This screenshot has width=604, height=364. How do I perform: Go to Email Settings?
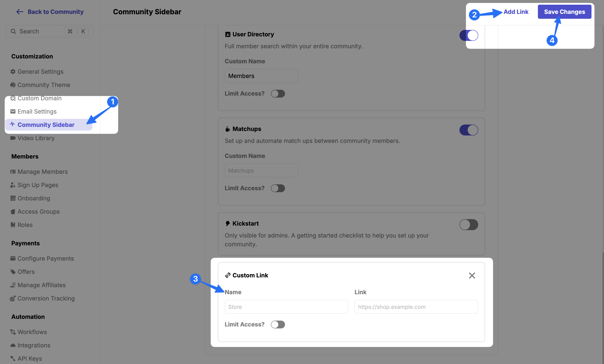coord(37,111)
